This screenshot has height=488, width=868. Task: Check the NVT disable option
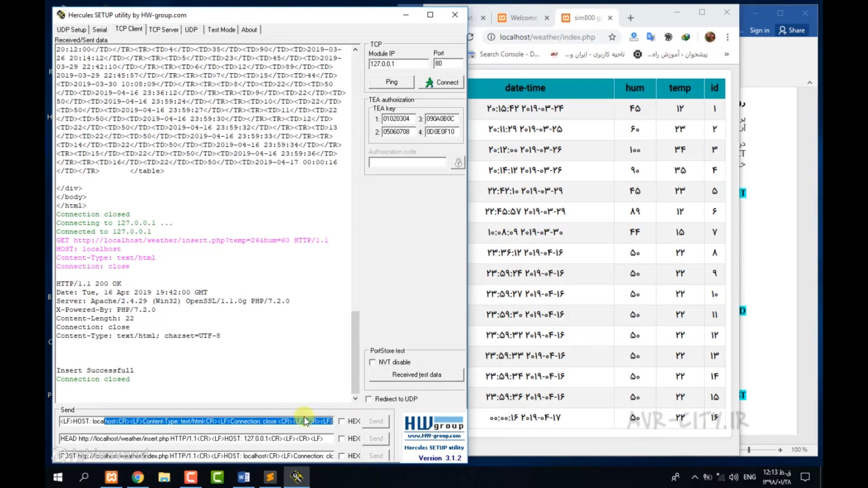click(x=373, y=362)
